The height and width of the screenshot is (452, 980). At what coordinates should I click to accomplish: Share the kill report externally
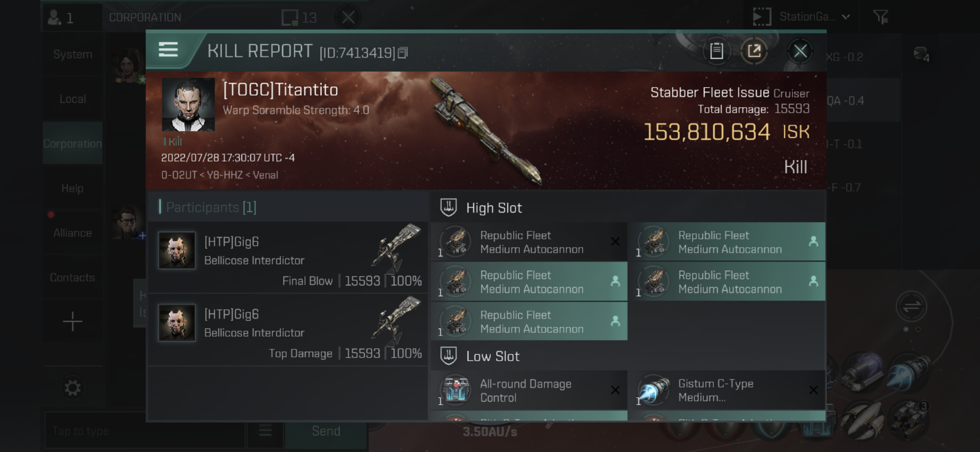tap(754, 51)
